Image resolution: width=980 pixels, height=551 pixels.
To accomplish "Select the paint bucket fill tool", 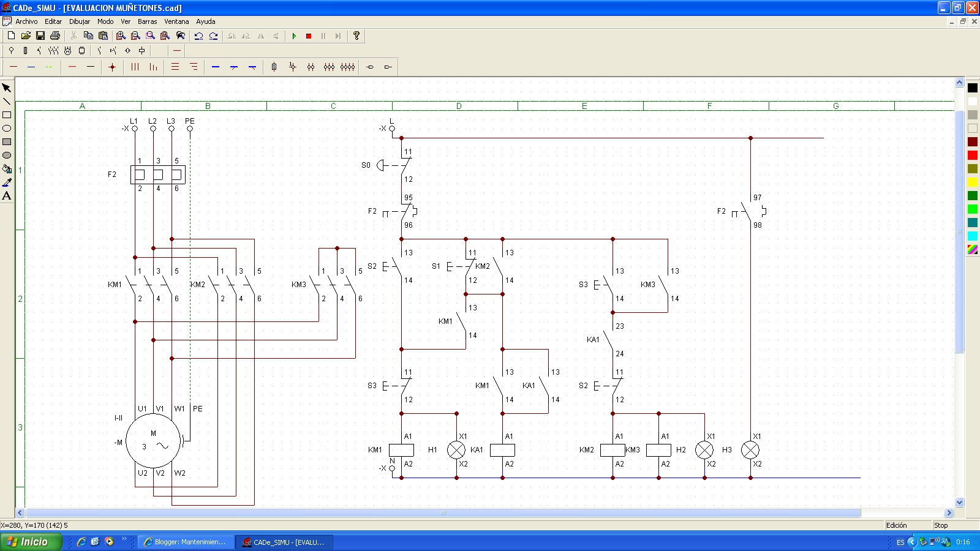I will pyautogui.click(x=7, y=169).
